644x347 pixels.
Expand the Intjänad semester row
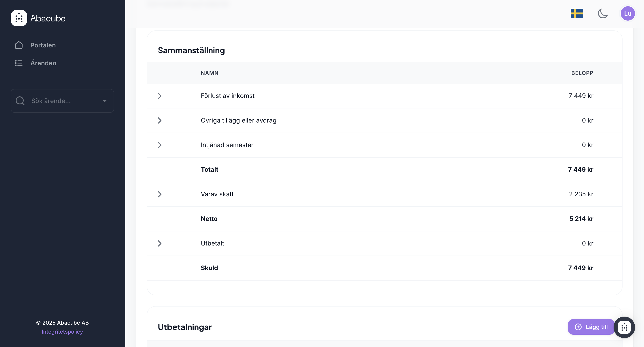tap(159, 145)
